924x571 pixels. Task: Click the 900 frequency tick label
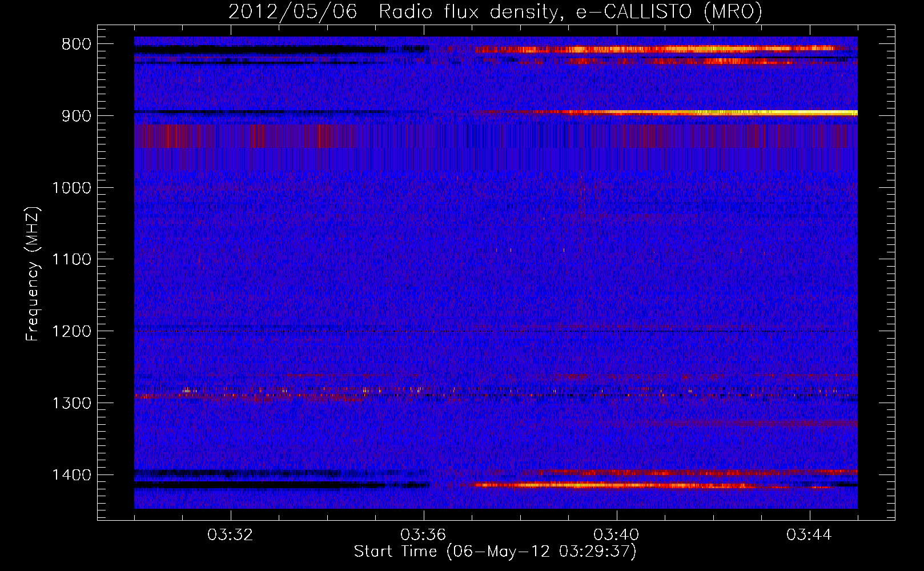(77, 116)
